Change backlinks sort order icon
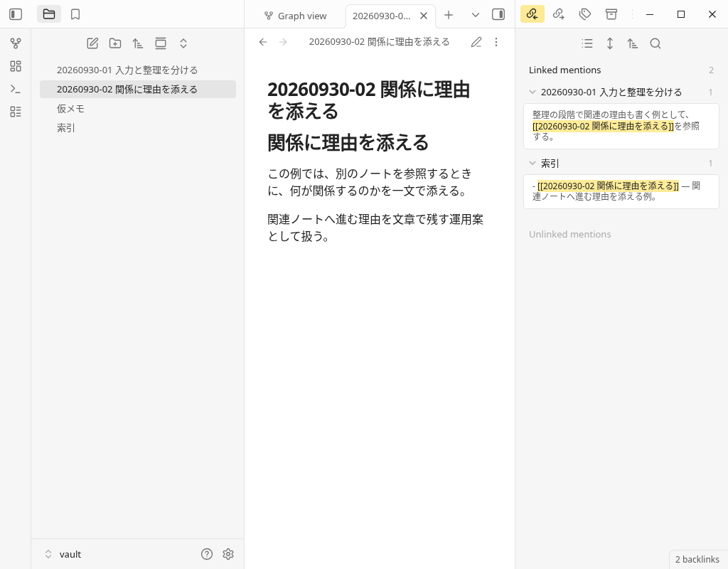The height and width of the screenshot is (569, 728). coord(632,43)
